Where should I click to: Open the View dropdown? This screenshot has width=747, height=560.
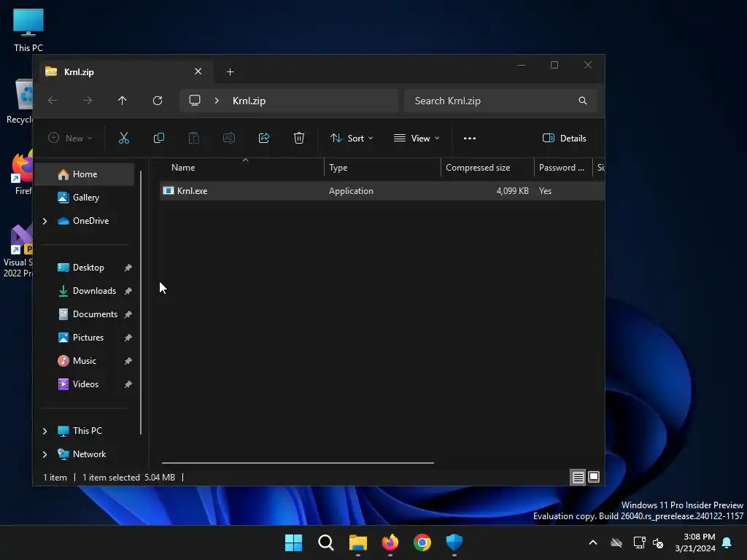[x=417, y=138]
